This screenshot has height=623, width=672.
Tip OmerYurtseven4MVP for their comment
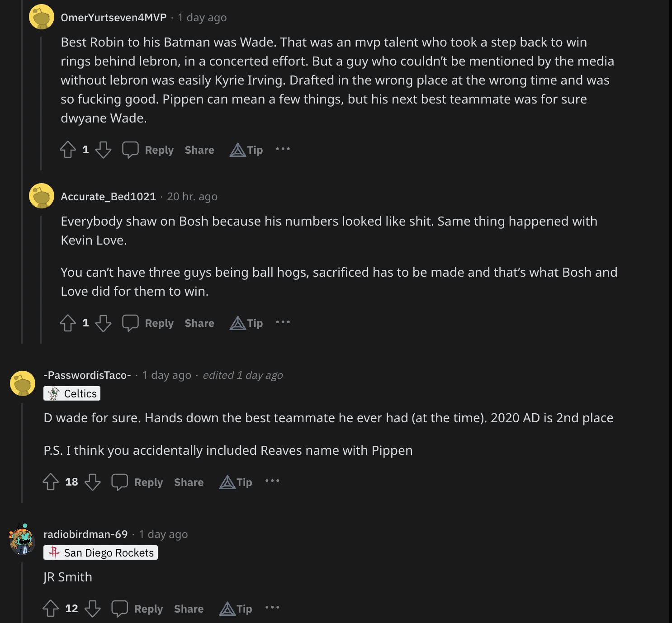246,150
